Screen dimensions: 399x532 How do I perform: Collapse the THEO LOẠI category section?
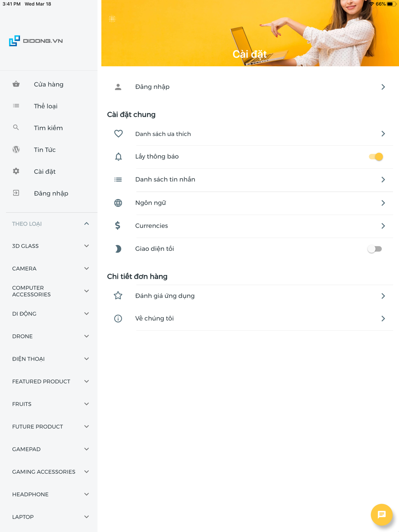pyautogui.click(x=87, y=224)
